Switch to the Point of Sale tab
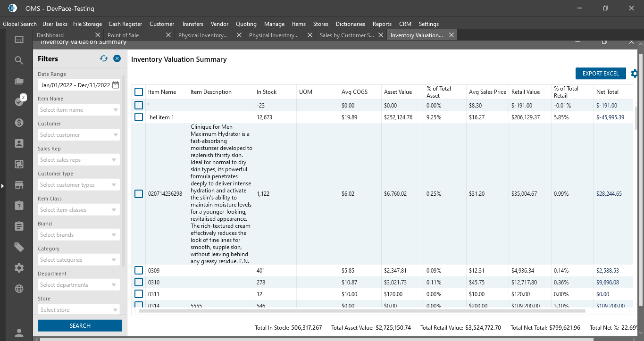This screenshot has width=644, height=341. (x=123, y=35)
